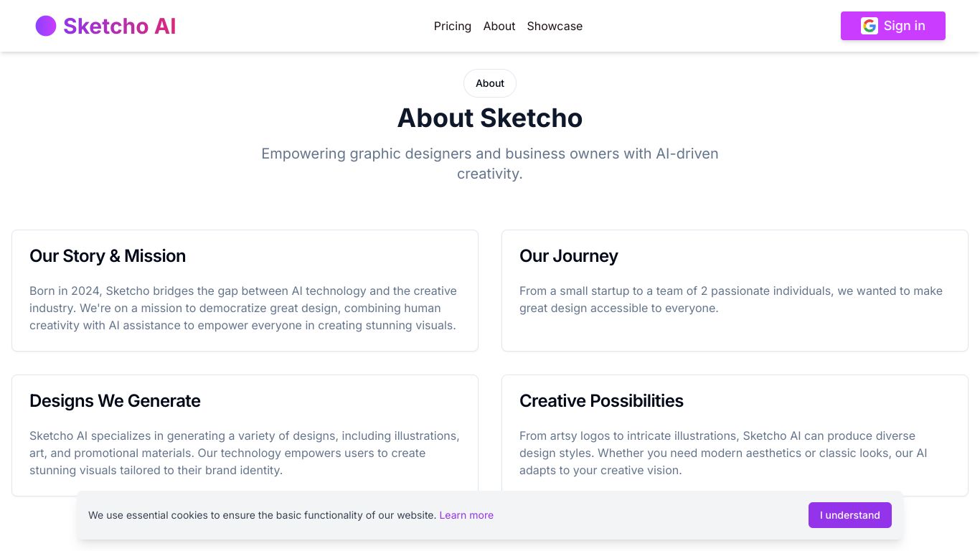
Task: Click the About pill badge above heading
Action: click(490, 83)
